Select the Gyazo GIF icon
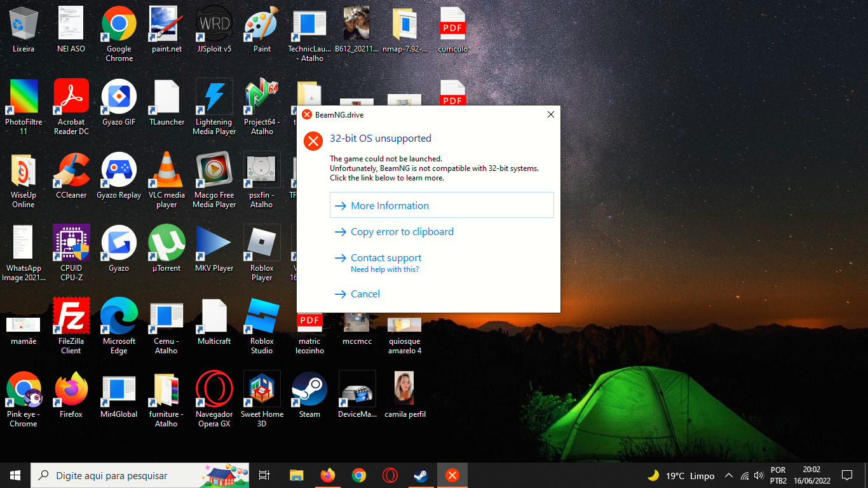The width and height of the screenshot is (868, 488). pyautogui.click(x=119, y=97)
